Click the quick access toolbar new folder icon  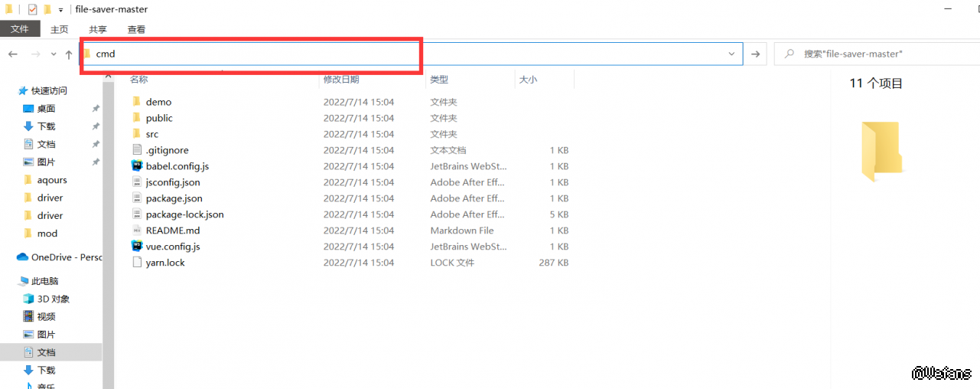pos(47,9)
